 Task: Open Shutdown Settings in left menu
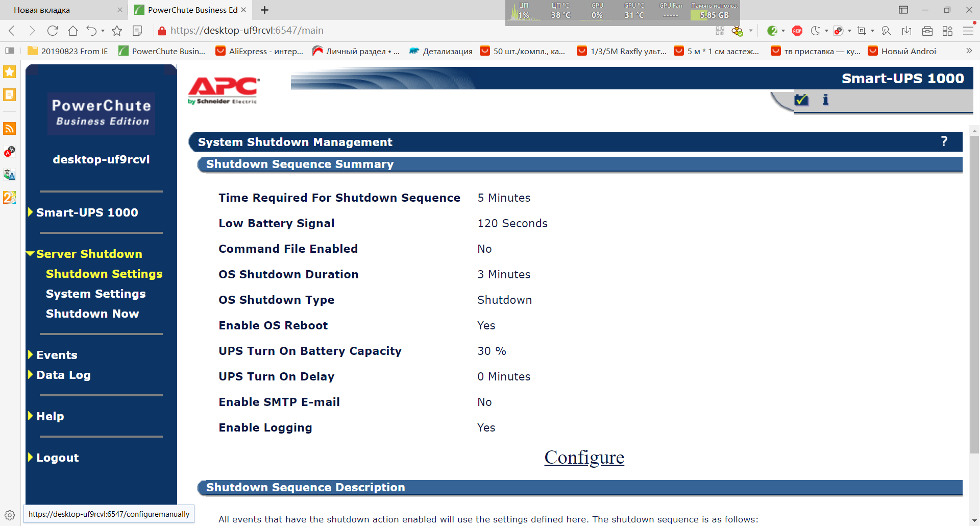pyautogui.click(x=104, y=274)
